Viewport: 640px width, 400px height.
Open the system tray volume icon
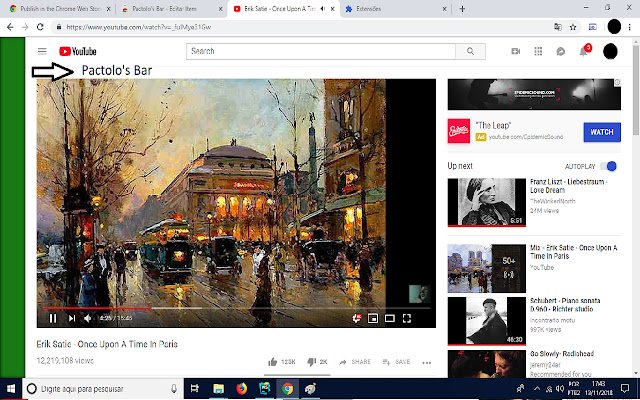560,389
